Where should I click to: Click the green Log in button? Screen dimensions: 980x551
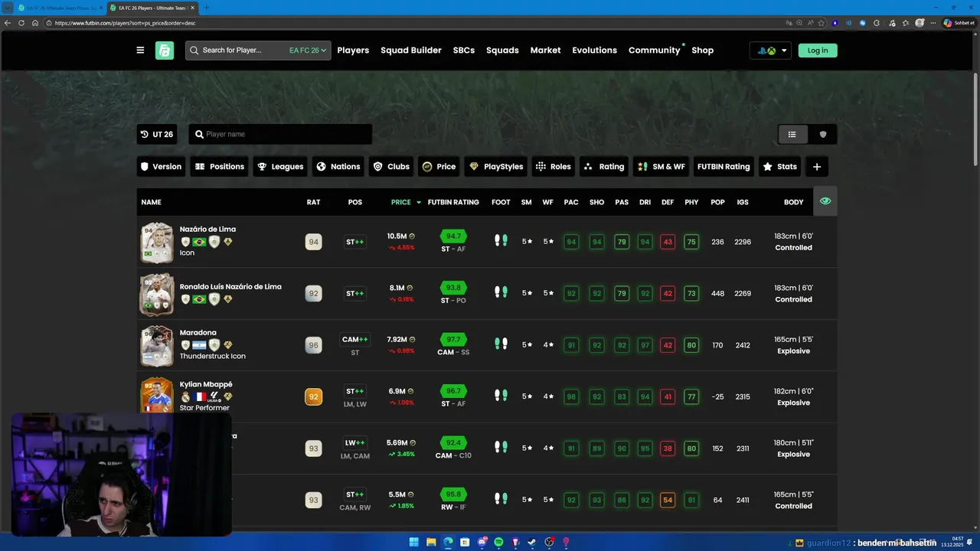pyautogui.click(x=818, y=51)
